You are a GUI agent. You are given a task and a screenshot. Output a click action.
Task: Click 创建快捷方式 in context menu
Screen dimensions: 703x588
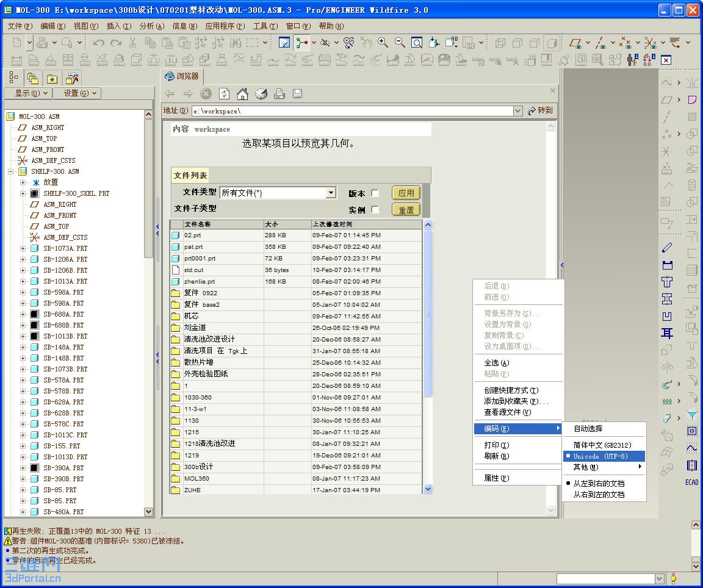click(518, 390)
